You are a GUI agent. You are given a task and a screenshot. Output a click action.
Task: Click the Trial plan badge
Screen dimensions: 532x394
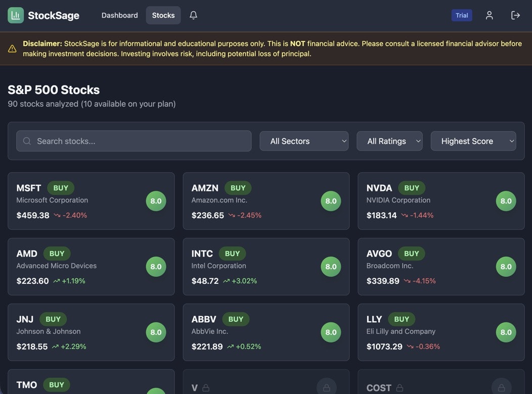click(462, 15)
